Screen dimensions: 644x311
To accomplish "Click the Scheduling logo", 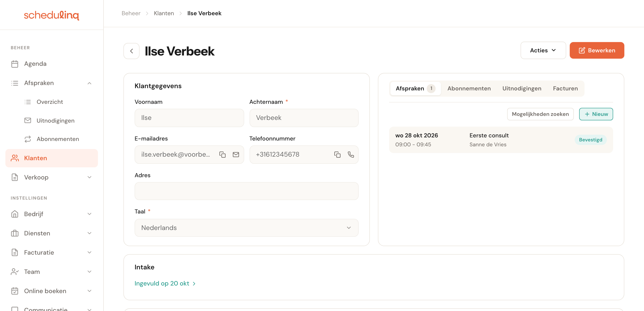I will click(x=51, y=15).
